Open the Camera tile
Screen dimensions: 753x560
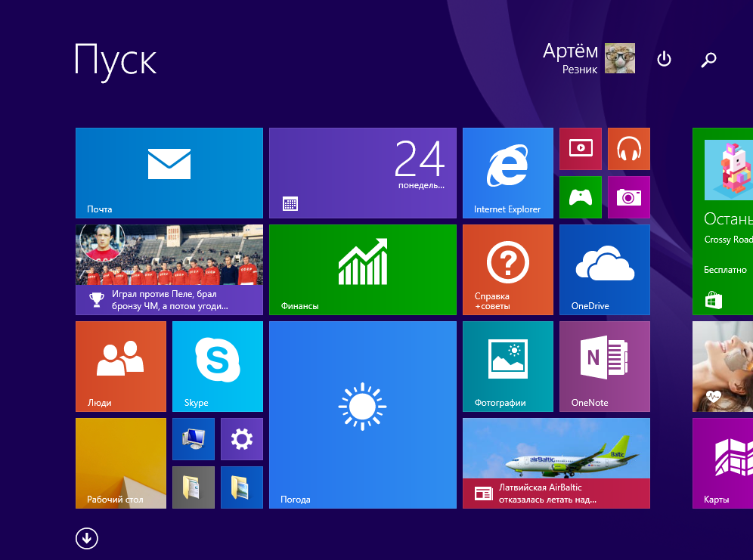[628, 197]
